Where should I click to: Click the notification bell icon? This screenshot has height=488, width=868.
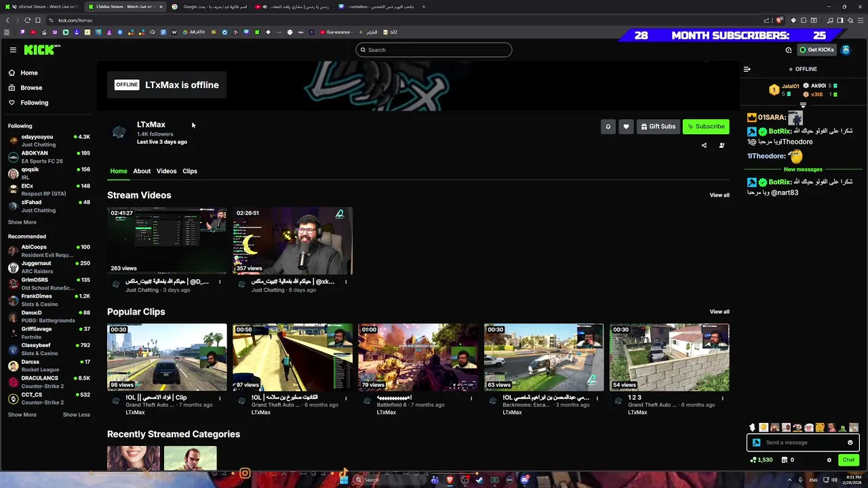tap(608, 126)
